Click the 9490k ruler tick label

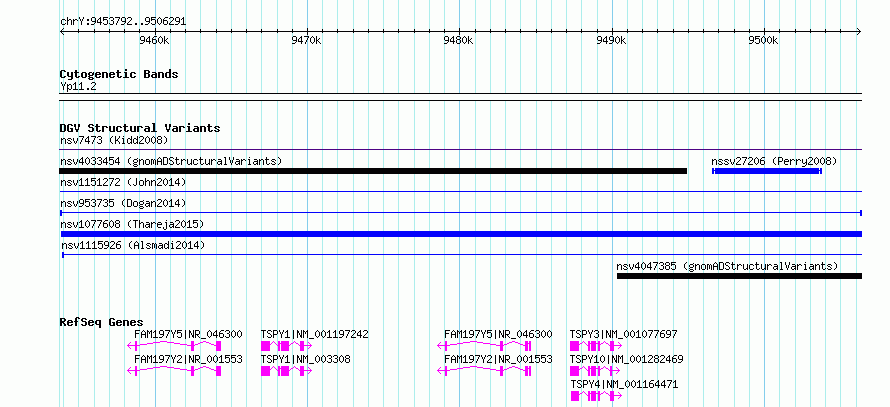click(x=611, y=40)
